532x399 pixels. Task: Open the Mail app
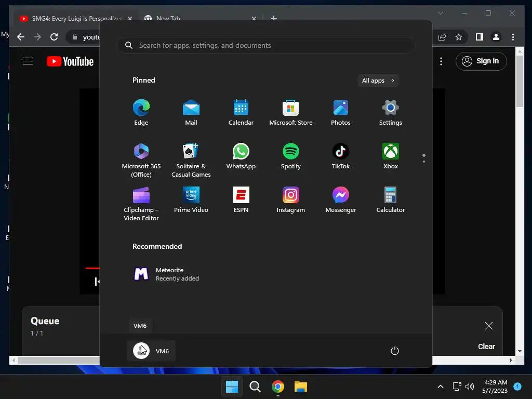pos(191,113)
